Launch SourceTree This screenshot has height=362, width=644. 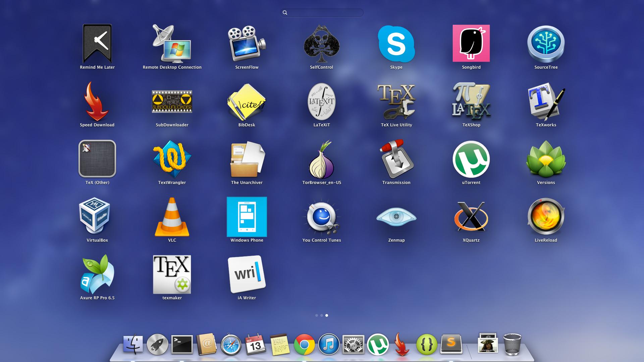point(546,44)
